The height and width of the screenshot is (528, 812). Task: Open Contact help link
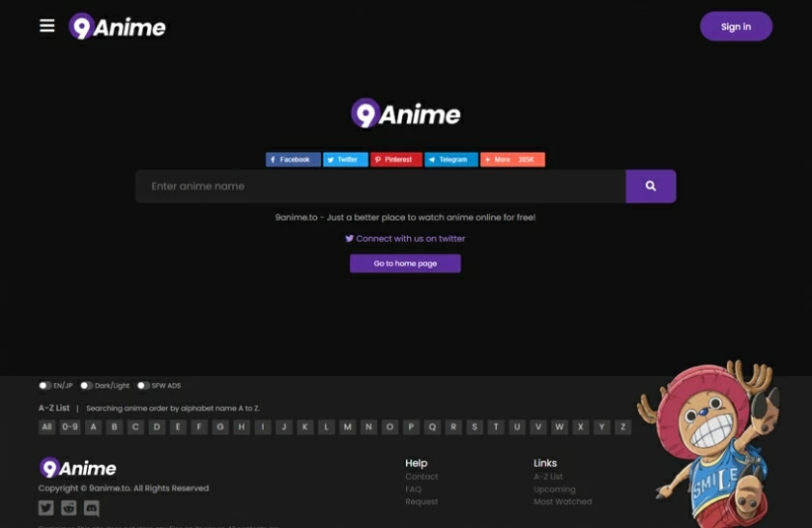[x=421, y=476]
